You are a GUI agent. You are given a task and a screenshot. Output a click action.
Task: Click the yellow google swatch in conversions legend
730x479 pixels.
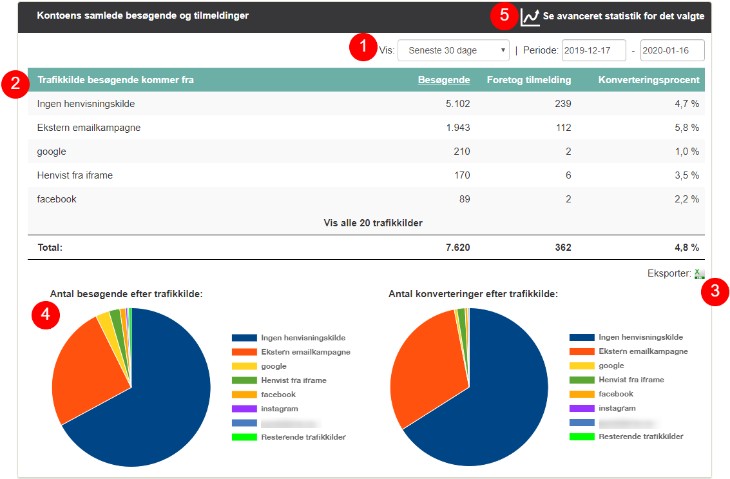(x=581, y=366)
